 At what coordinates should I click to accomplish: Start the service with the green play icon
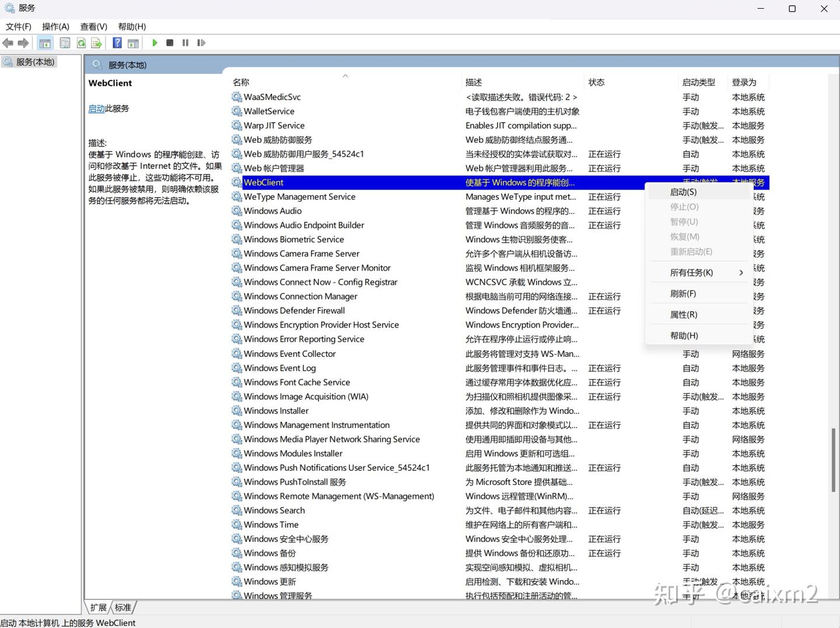click(x=155, y=43)
